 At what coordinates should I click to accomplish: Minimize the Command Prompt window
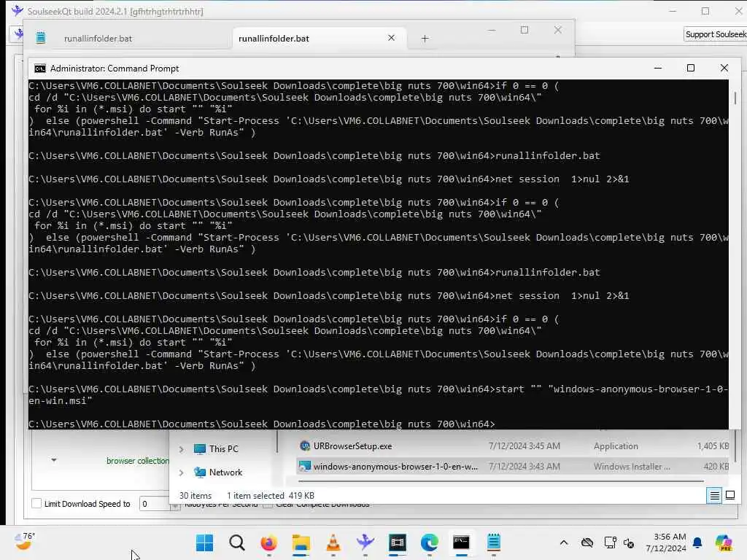pyautogui.click(x=658, y=68)
